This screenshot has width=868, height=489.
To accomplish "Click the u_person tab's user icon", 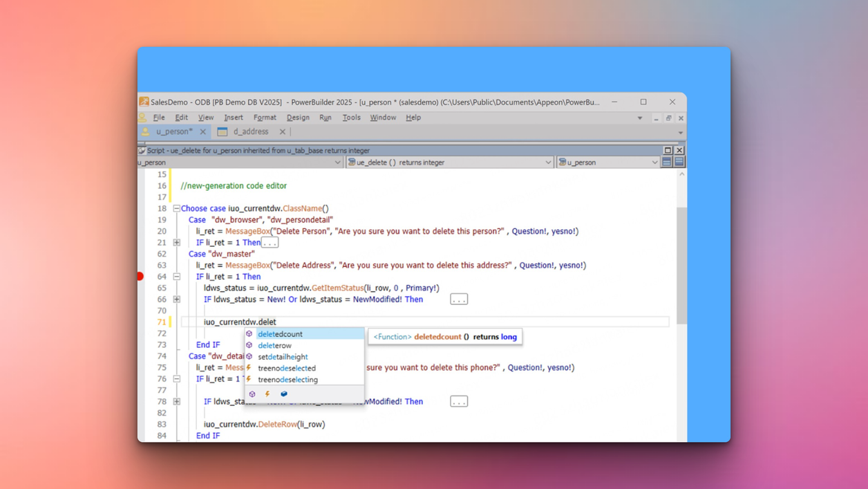I will tap(146, 131).
